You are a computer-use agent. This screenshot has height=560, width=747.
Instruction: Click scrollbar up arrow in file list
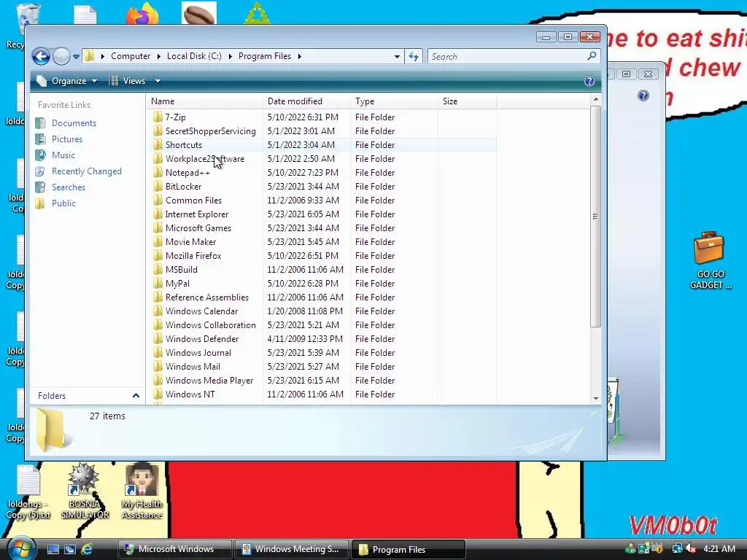coord(595,99)
